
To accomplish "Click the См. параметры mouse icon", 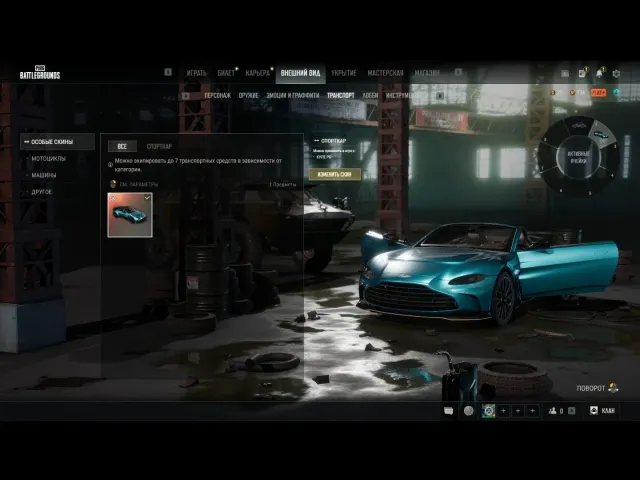I will click(113, 184).
